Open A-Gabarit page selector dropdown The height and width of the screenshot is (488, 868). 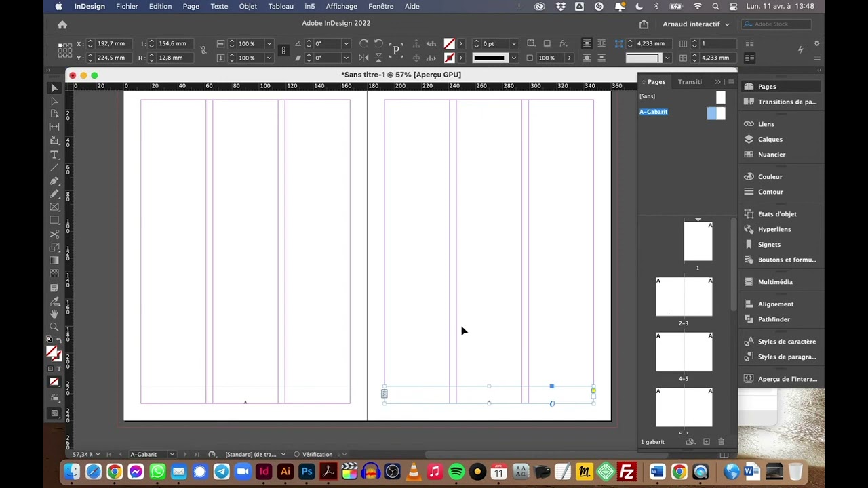coord(172,454)
